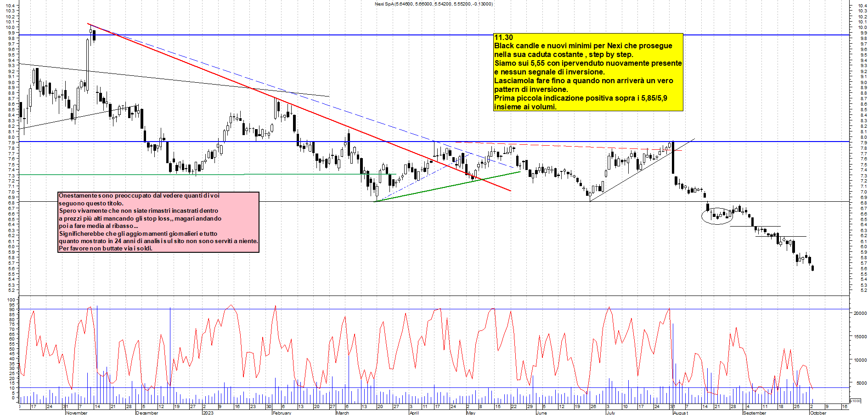Click pink note line "a prezzi più alti mancando gli stop loss"

[x=140, y=219]
